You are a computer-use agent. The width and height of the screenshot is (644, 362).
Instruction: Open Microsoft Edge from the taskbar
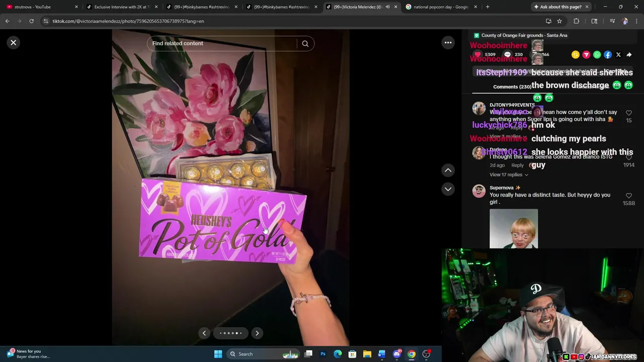point(338,354)
